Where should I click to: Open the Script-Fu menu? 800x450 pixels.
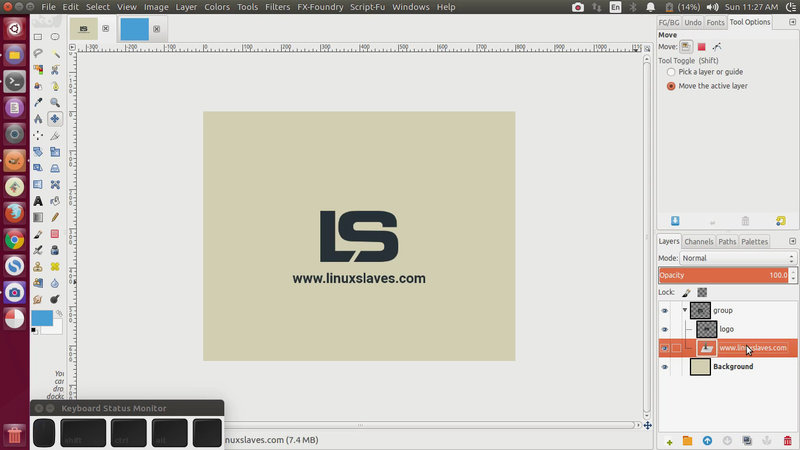pos(367,7)
